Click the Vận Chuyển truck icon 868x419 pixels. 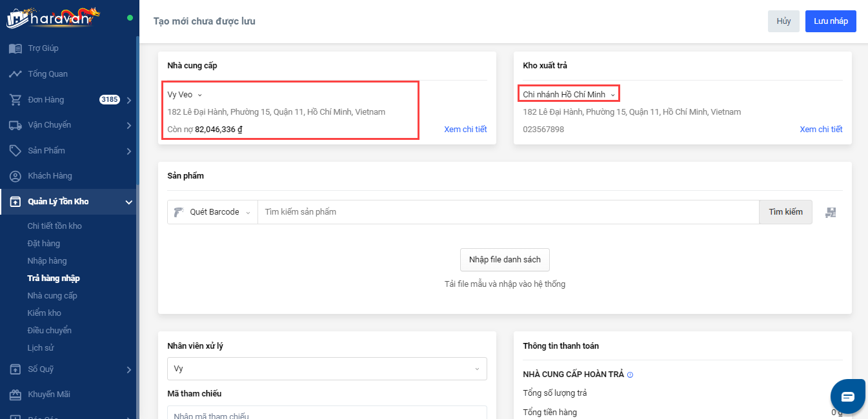click(15, 125)
